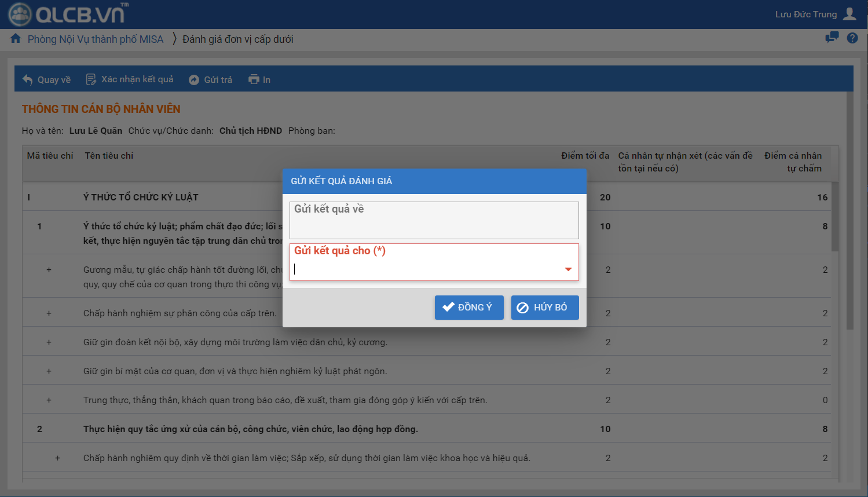Expand the Gửi kết quả cho dropdown arrow
Viewport: 868px width, 497px height.
click(568, 269)
